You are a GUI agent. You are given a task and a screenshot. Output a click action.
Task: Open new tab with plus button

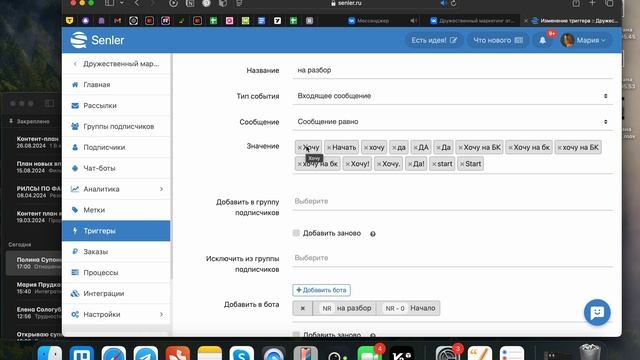pyautogui.click(x=593, y=3)
